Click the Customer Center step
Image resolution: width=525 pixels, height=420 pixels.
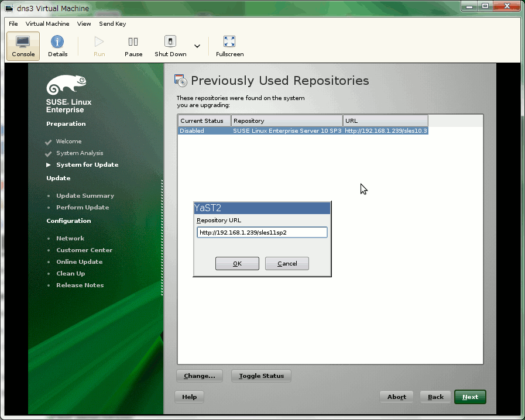coord(84,250)
